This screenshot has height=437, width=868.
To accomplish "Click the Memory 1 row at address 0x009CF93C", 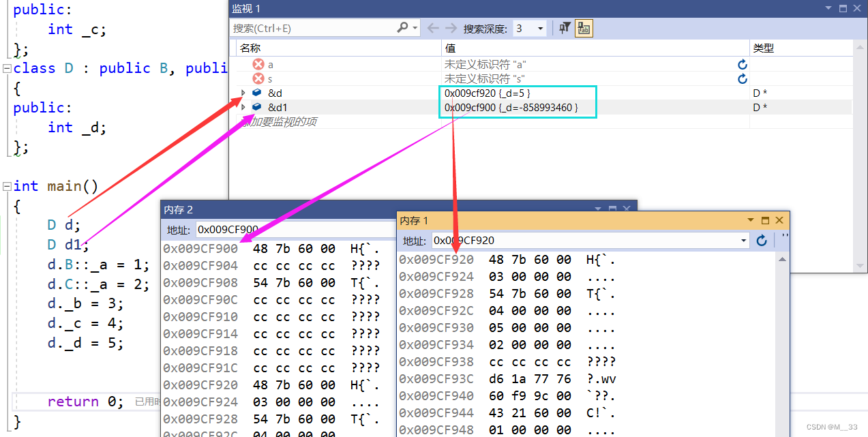I will coord(507,378).
